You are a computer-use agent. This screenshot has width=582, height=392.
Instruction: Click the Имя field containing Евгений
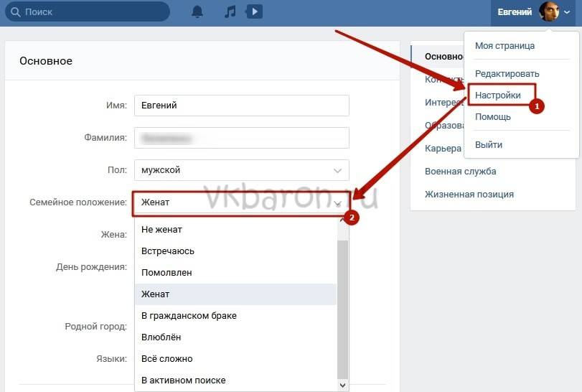(241, 106)
